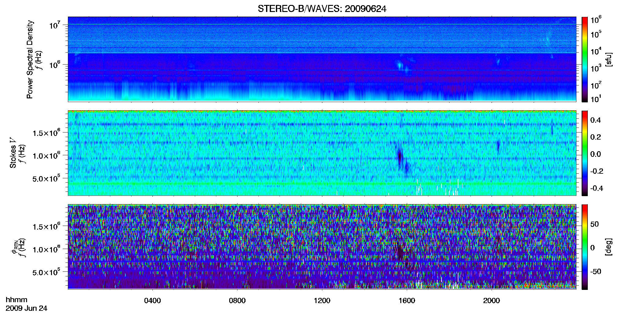This screenshot has height=332, width=644.
Task: Click the 50 value on degrees color bar
Action: point(595,224)
